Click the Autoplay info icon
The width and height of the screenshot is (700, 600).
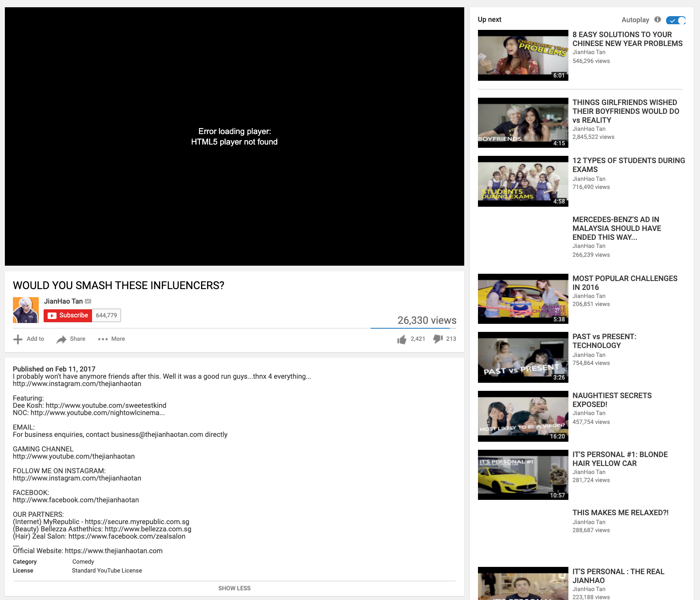[x=658, y=19]
